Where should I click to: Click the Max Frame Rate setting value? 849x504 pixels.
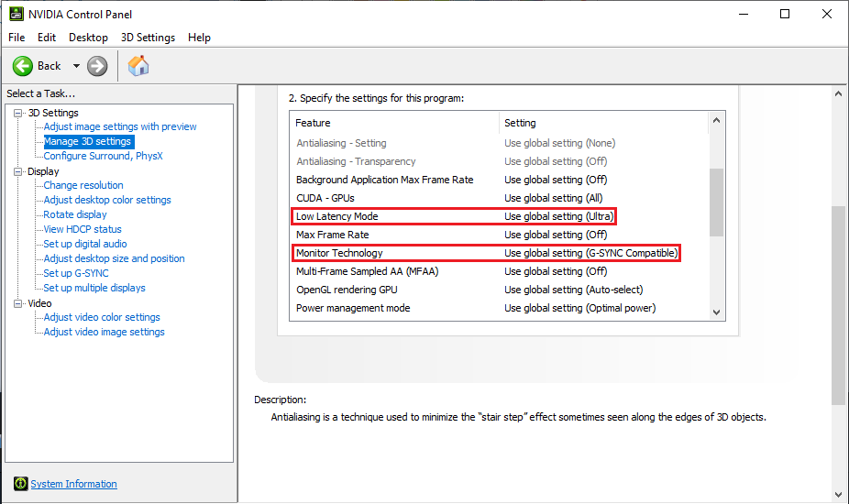(556, 235)
